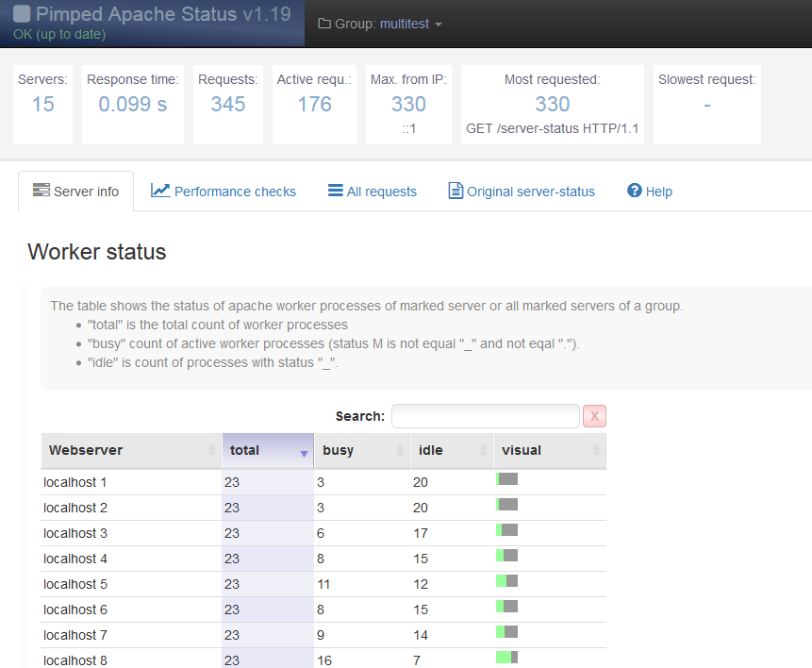Click the list icon on All requests
The width and height of the screenshot is (812, 668).
pos(335,191)
